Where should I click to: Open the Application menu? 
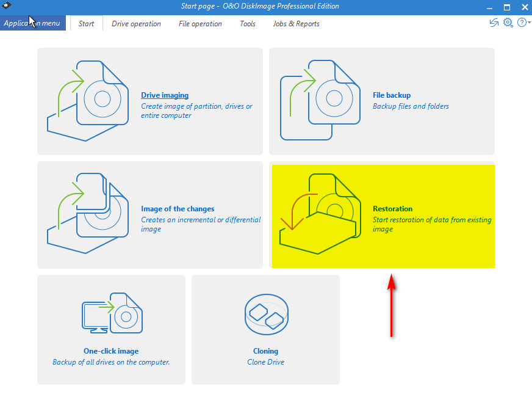(x=32, y=23)
